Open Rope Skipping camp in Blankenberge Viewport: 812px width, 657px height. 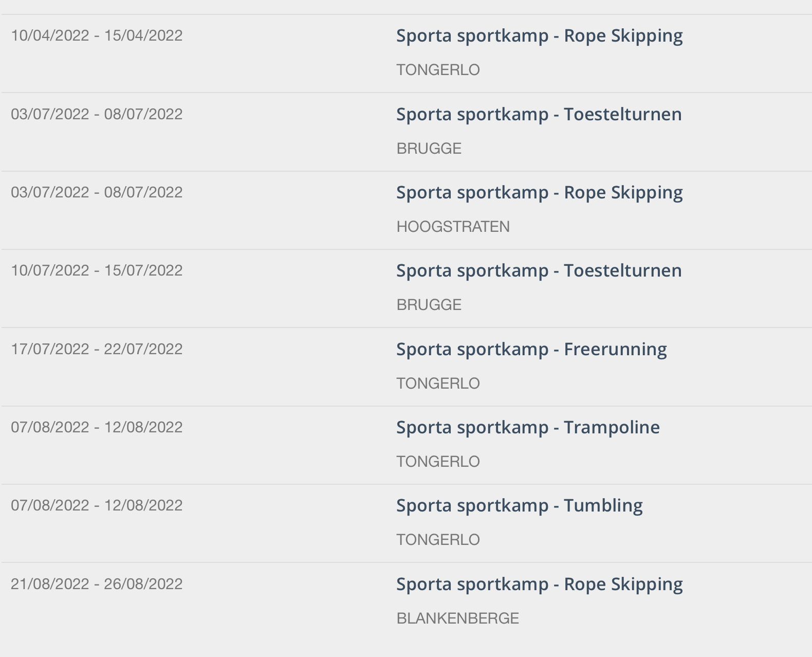[x=539, y=585]
